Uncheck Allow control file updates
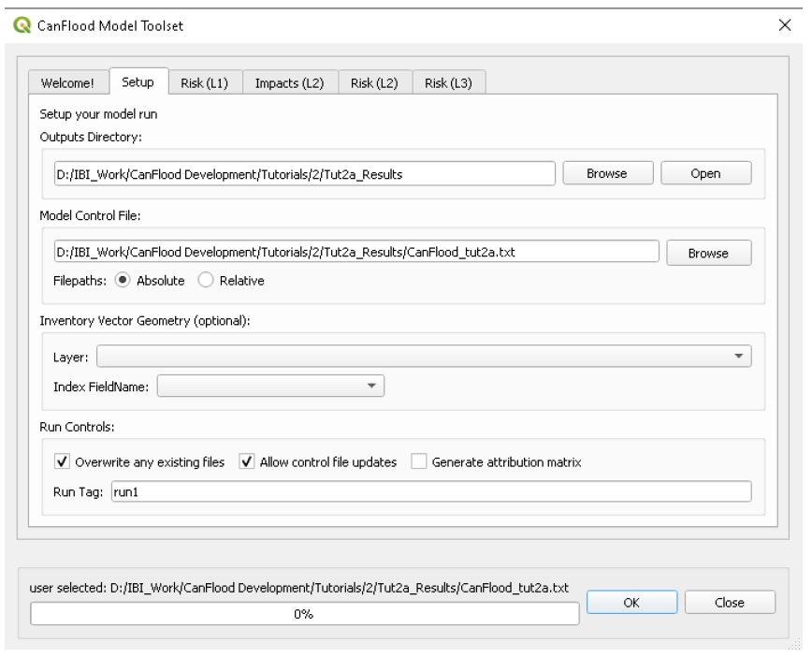The width and height of the screenshot is (812, 658). coord(247,461)
